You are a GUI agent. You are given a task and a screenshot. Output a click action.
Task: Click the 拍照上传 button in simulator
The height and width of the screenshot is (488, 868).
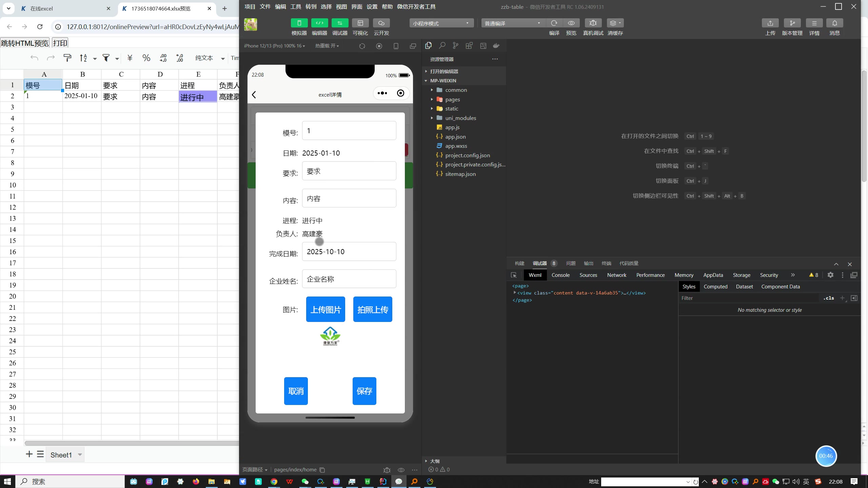[x=373, y=309]
